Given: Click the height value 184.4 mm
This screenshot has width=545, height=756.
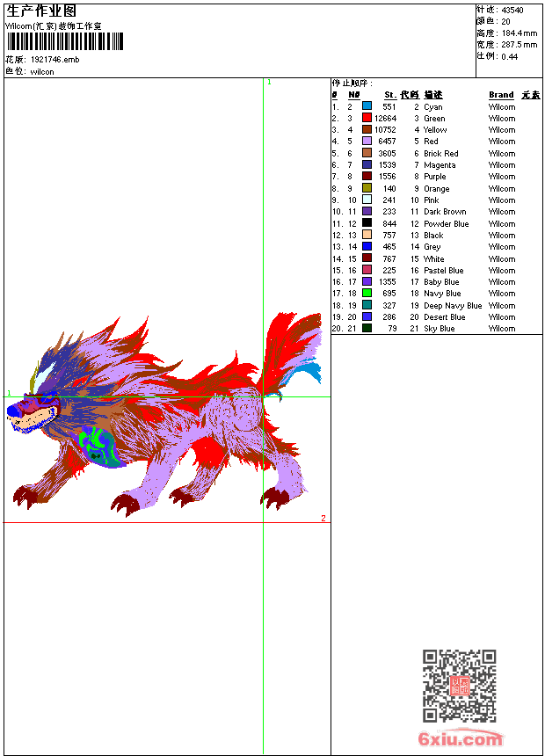Looking at the screenshot, I should pyautogui.click(x=520, y=33).
